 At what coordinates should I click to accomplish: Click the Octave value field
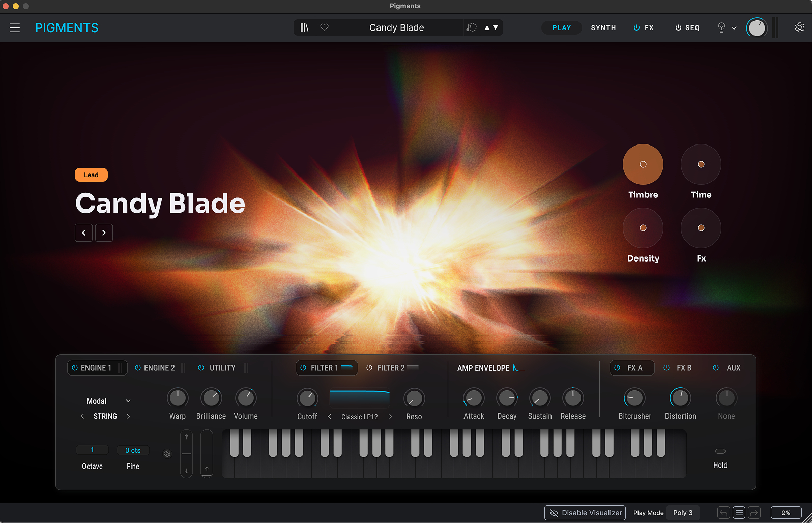click(x=92, y=450)
